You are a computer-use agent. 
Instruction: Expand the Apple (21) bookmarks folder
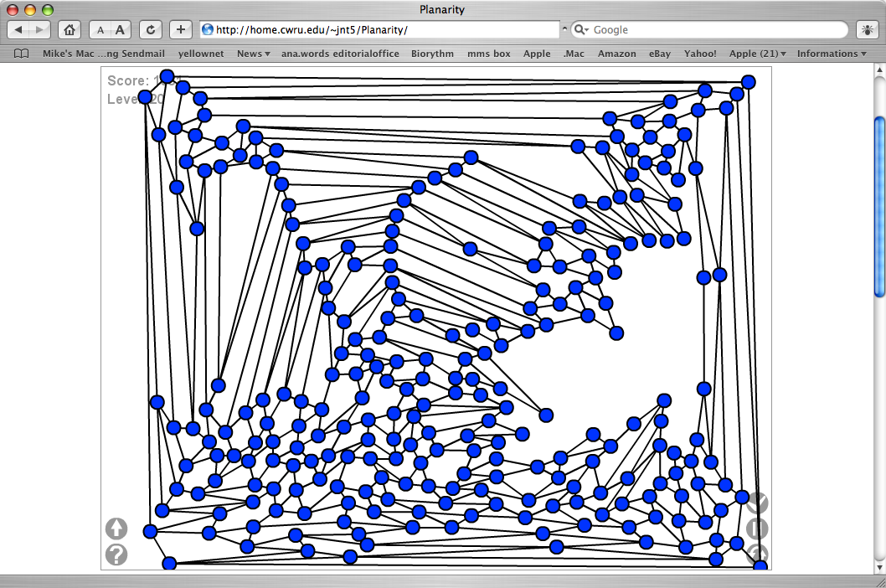click(x=757, y=54)
